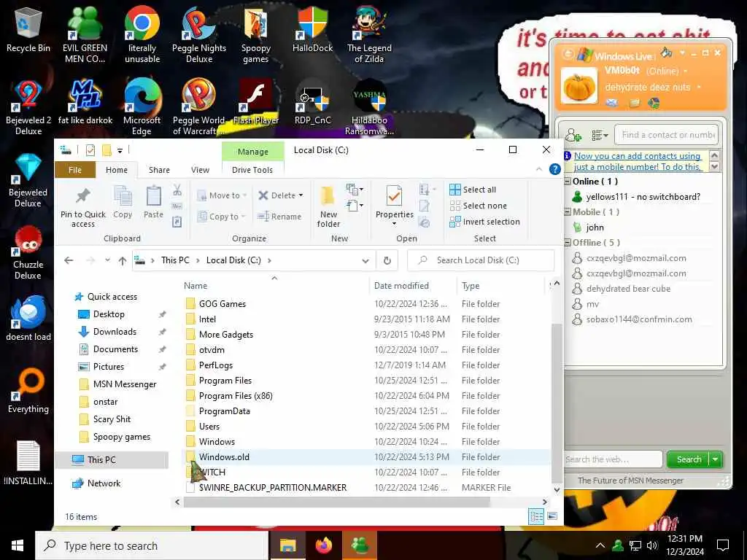Select Network in the navigation pane
The width and height of the screenshot is (747, 560).
104,483
